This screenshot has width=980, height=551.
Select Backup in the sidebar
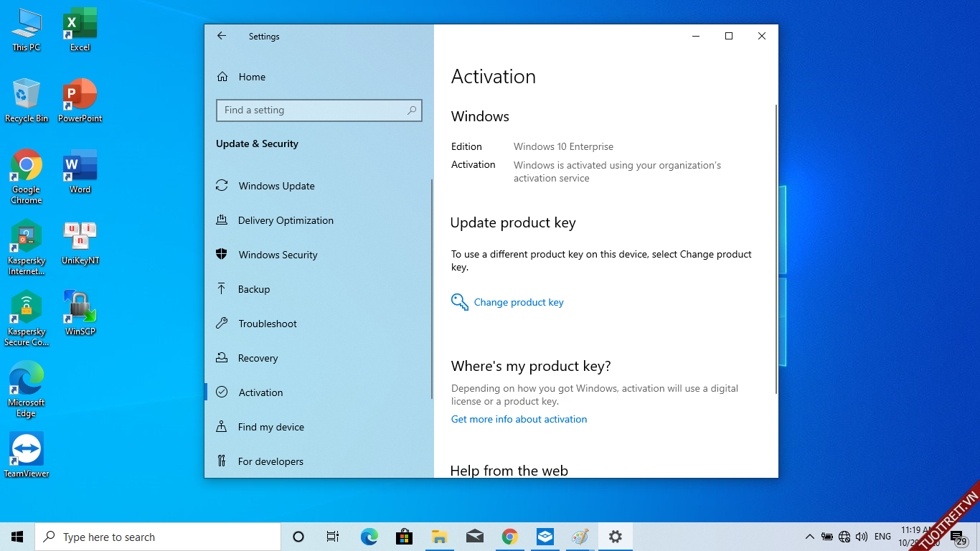point(254,289)
